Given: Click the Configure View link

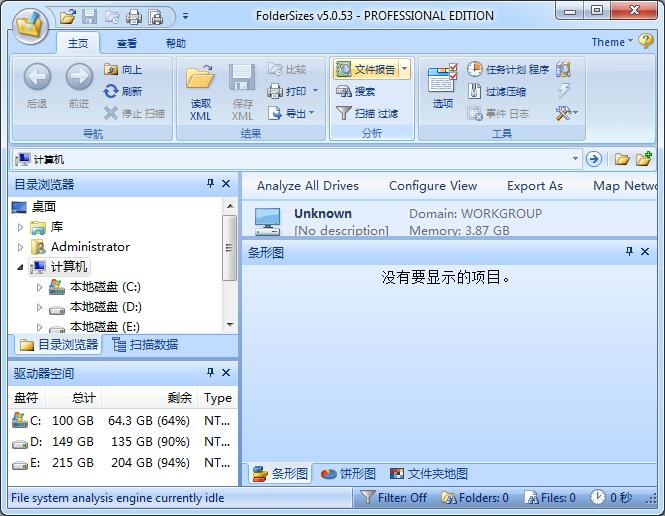Looking at the screenshot, I should pos(433,186).
